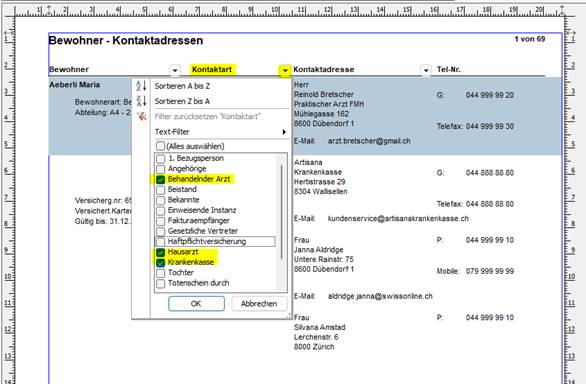Uncheck the Behandelnder Arzt checkbox
The image size is (586, 384).
click(160, 179)
